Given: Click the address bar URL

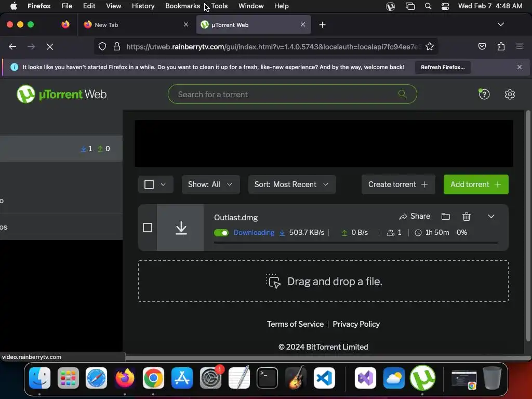Looking at the screenshot, I should [273, 47].
